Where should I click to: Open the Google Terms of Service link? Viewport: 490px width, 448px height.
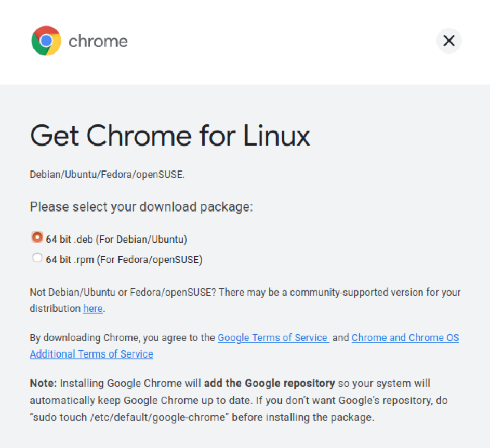273,338
